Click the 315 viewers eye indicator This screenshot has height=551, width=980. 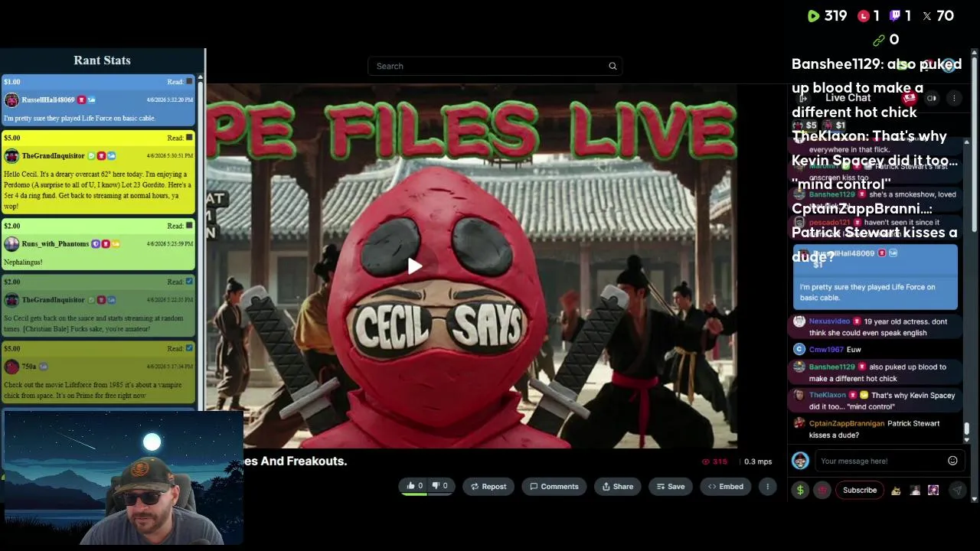click(x=714, y=461)
